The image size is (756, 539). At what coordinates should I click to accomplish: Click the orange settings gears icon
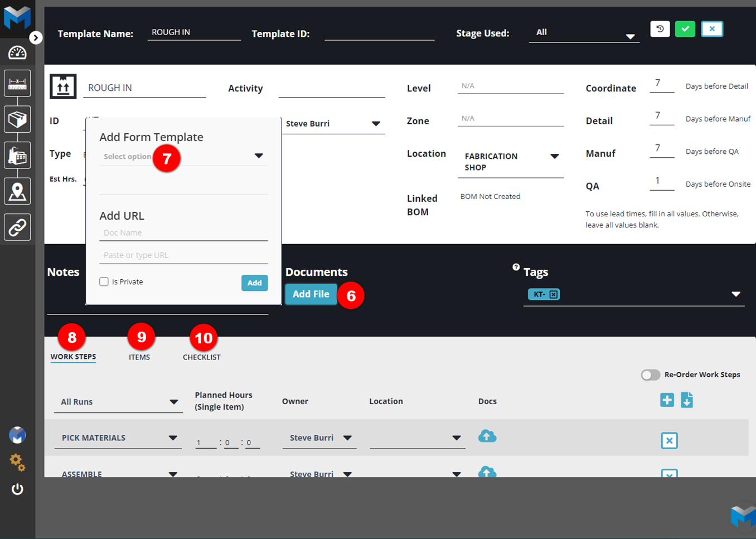pos(17,462)
